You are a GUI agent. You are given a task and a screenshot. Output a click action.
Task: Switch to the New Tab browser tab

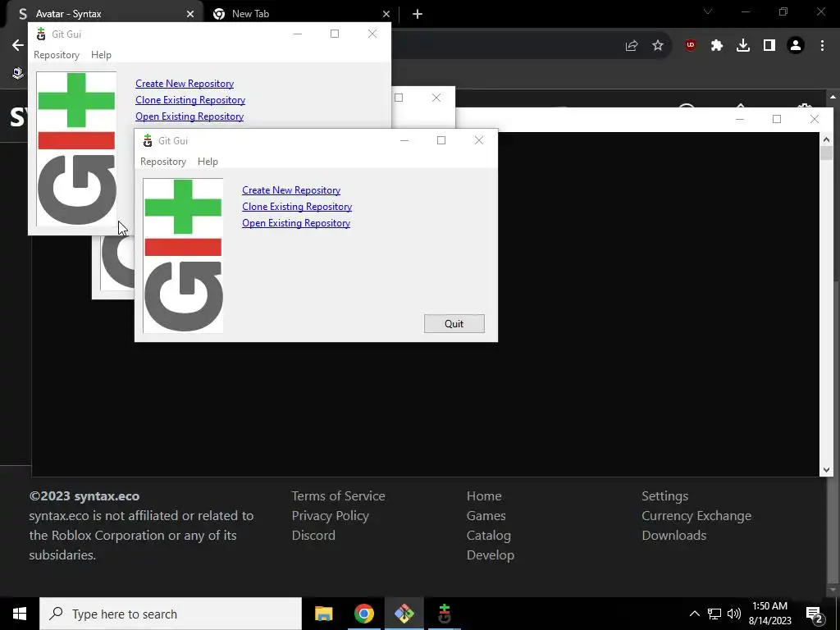point(300,14)
